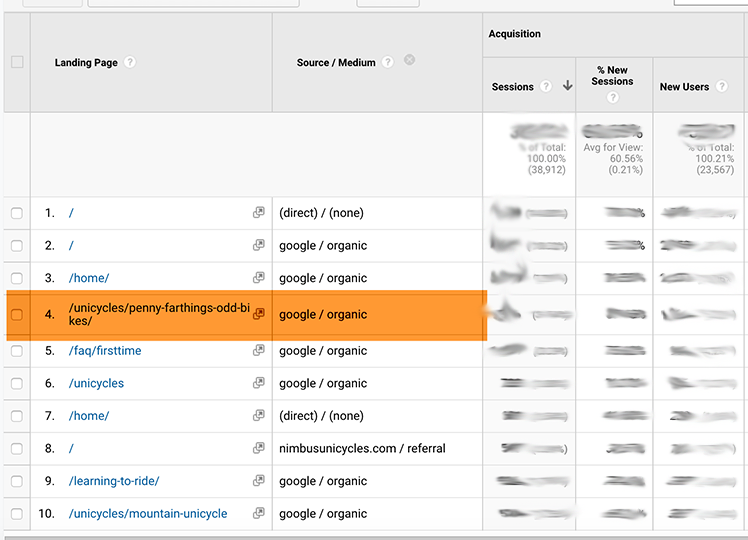Open external link icon for /unicycles row
The image size is (748, 540).
[x=259, y=384]
